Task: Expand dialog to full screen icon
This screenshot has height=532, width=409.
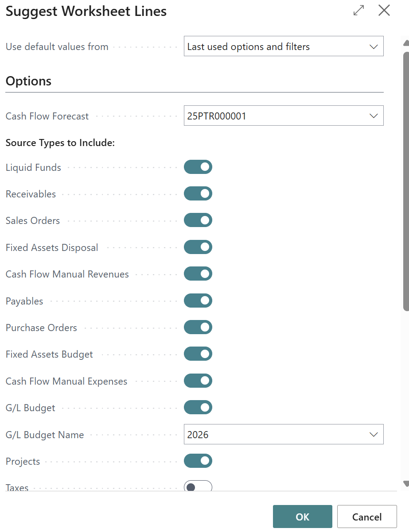Action: tap(358, 11)
